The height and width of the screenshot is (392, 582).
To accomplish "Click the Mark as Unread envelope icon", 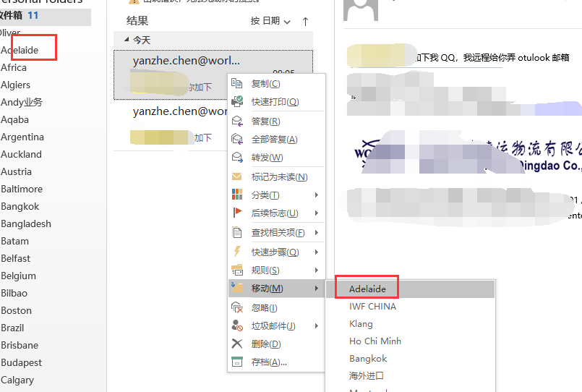I will [237, 176].
